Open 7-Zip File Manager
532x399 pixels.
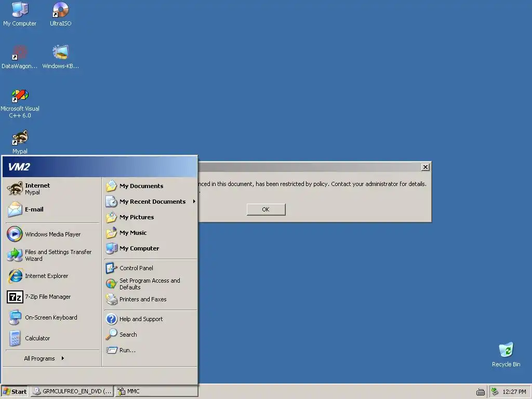52,297
